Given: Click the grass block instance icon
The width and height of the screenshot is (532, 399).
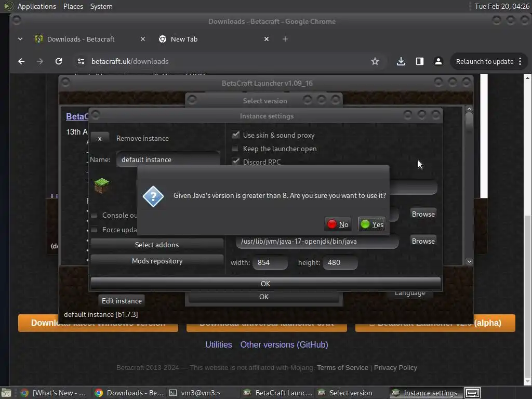Looking at the screenshot, I should (101, 185).
